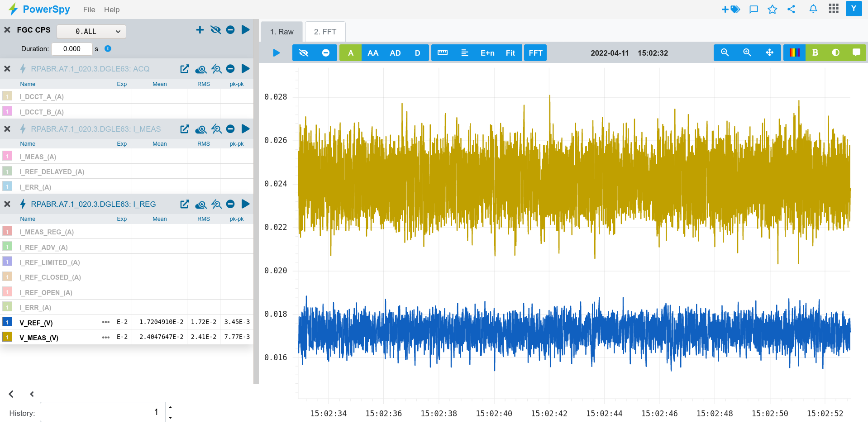
Task: Close the I_MEAS group
Action: [7, 129]
